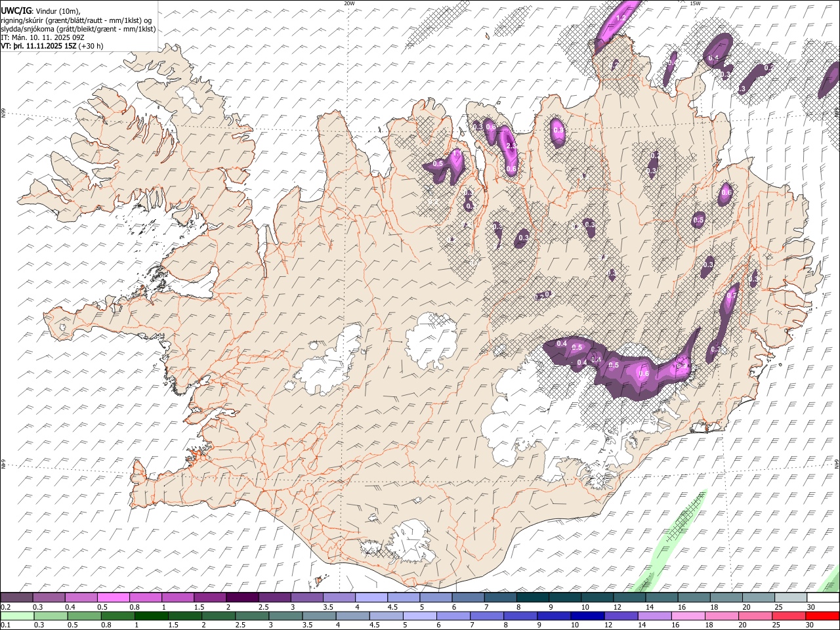
Task: Select the deep navy blue swatch between 10 and 12
Action: click(587, 616)
